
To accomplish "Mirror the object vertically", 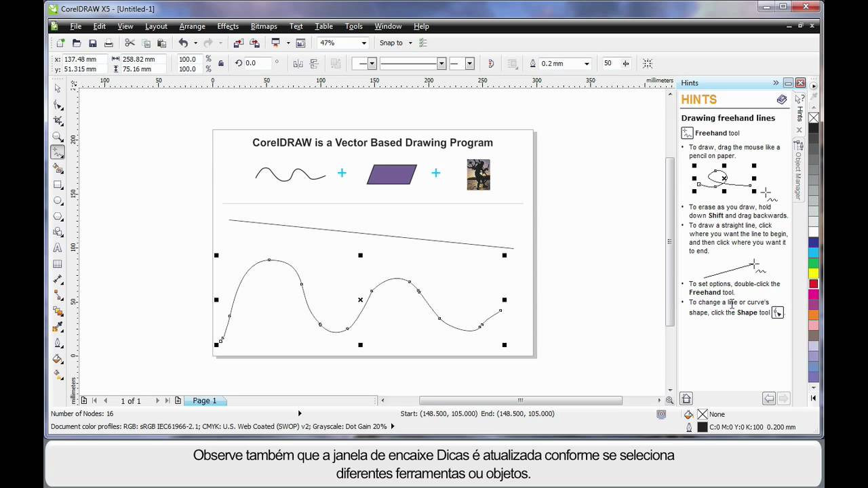I will click(x=314, y=64).
